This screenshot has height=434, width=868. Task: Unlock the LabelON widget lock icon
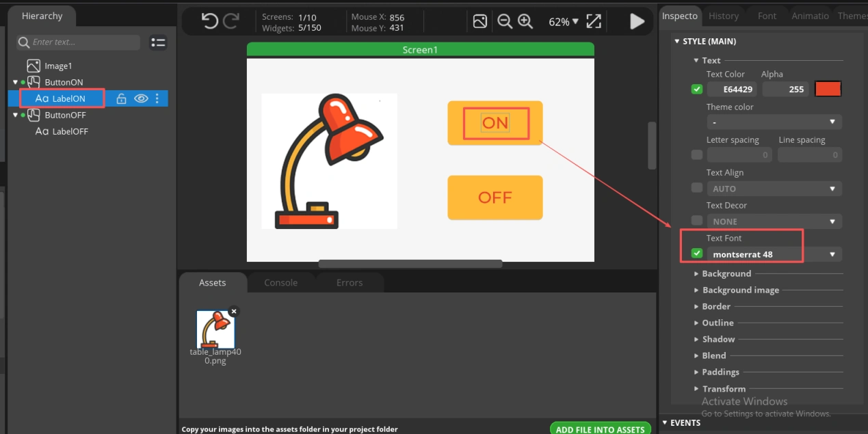pos(121,98)
